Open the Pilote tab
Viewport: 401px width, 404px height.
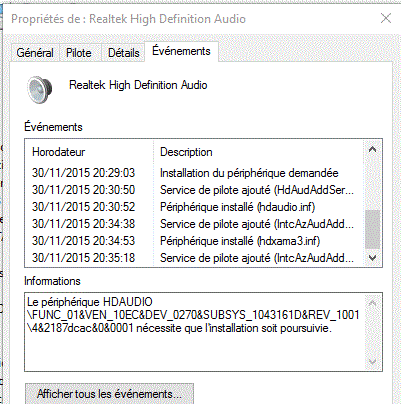[79, 53]
